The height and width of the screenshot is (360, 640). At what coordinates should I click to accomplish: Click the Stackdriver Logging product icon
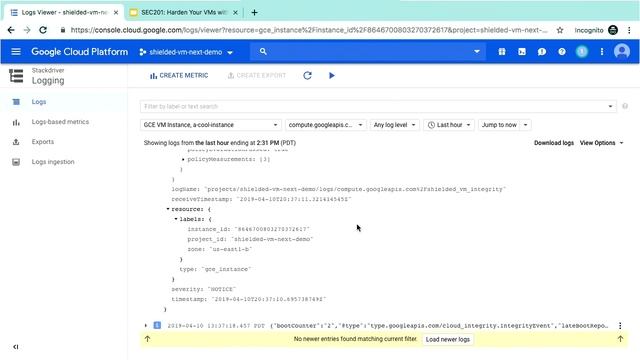tap(16, 76)
